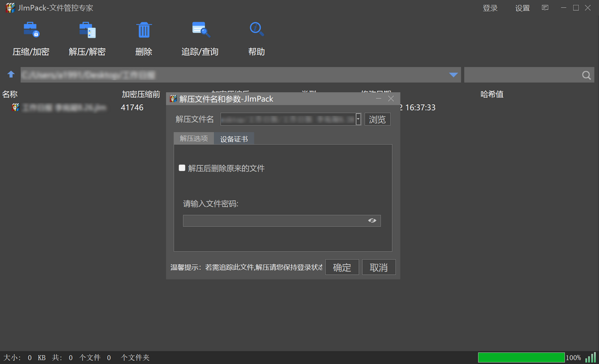This screenshot has width=599, height=364.
Task: Expand the 解压文件名 filename dropdown
Action: 357,119
